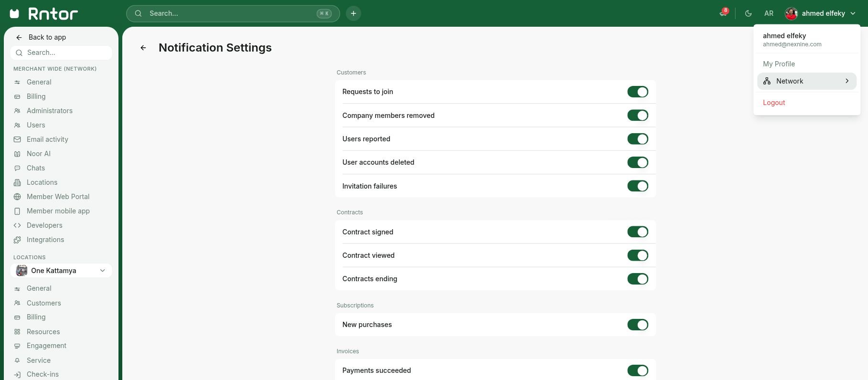Viewport: 868px width, 380px height.
Task: Open the notifications icon with red badge
Action: point(723,13)
